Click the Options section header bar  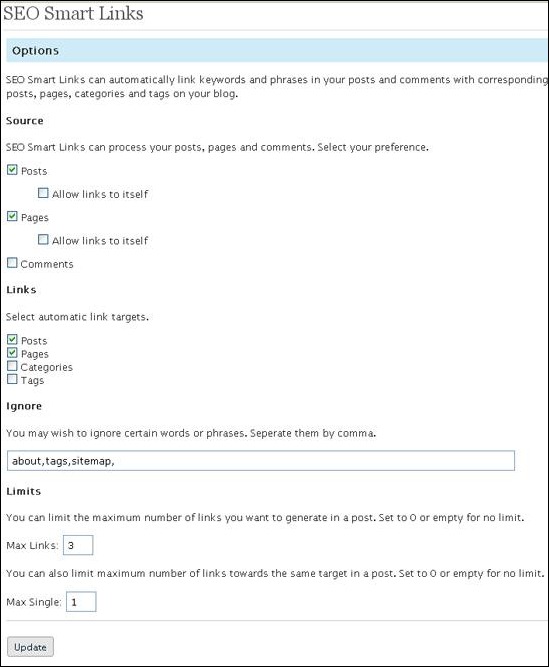[x=277, y=50]
